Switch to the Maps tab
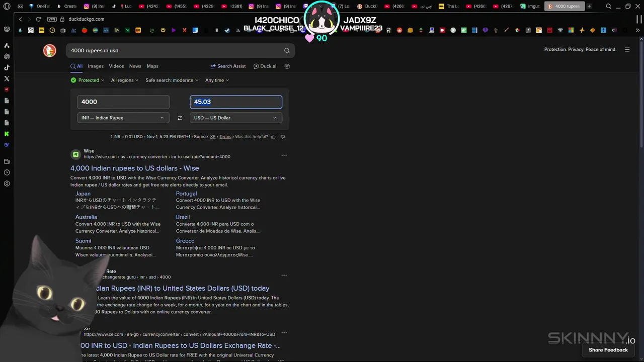Image resolution: width=644 pixels, height=362 pixels. (x=152, y=66)
